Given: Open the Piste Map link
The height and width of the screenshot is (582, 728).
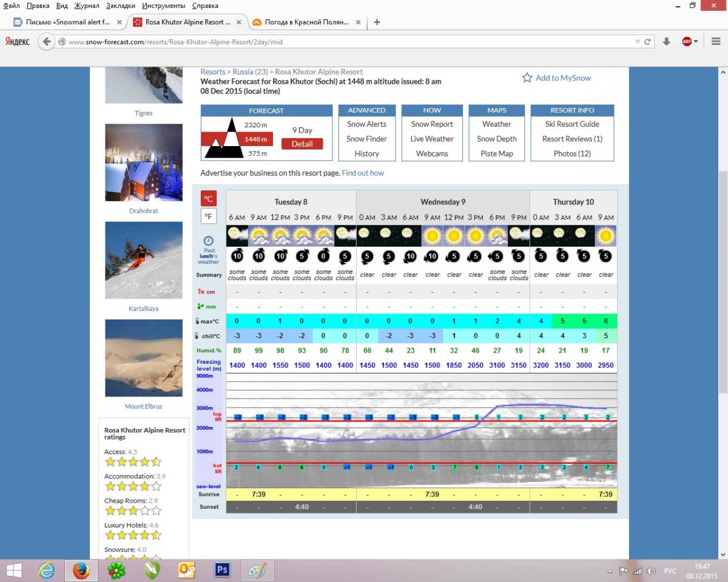Looking at the screenshot, I should (497, 153).
